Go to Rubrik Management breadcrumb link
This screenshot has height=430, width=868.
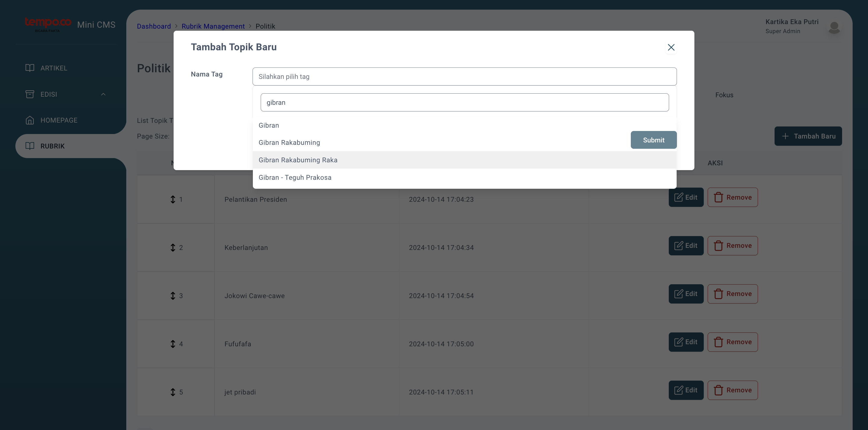pyautogui.click(x=213, y=26)
